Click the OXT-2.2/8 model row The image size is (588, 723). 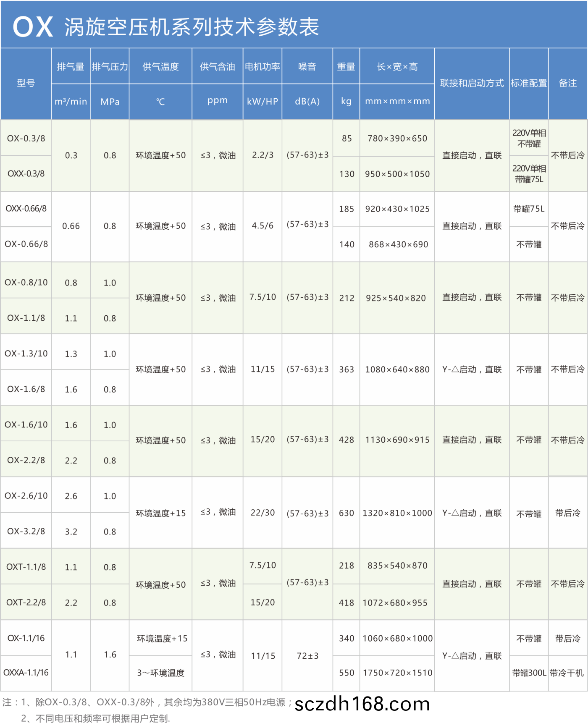(26, 602)
